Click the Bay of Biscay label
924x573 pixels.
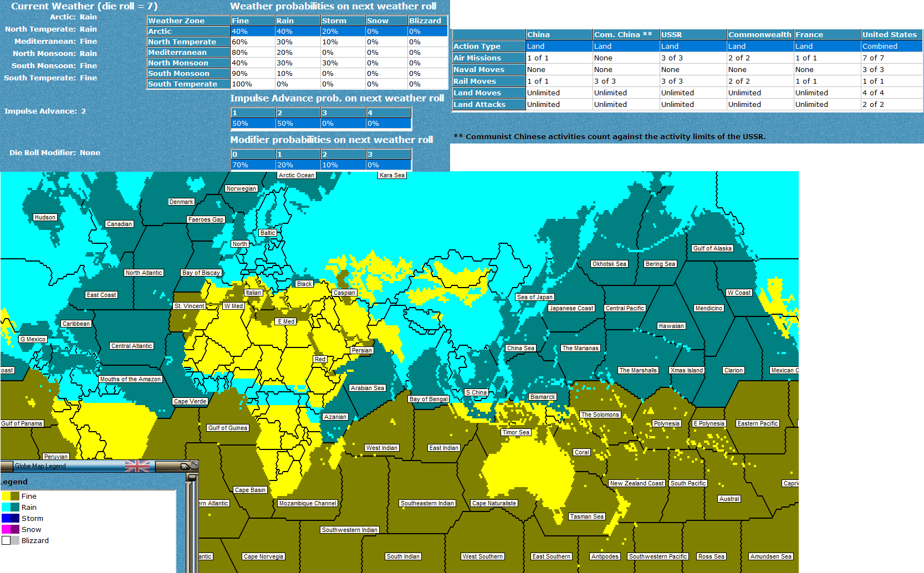click(201, 273)
